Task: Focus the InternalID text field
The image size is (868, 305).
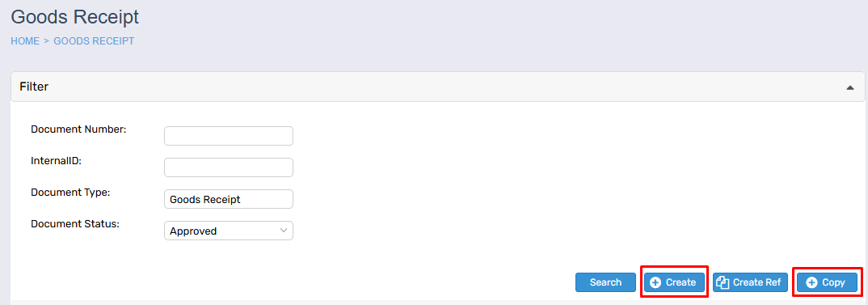Action: [229, 167]
